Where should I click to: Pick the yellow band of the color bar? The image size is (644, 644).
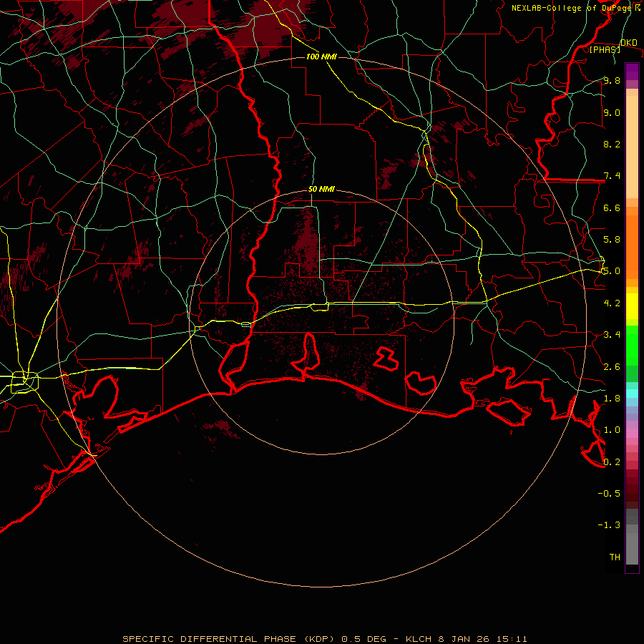[x=632, y=306]
